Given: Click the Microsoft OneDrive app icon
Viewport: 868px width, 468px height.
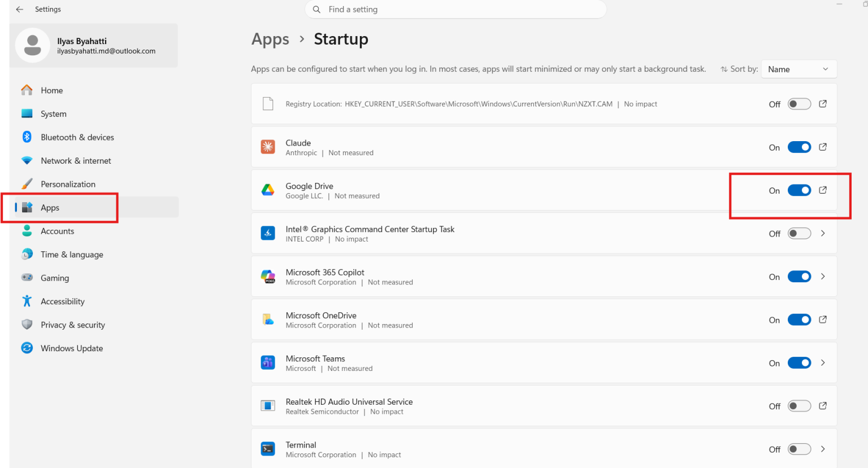Looking at the screenshot, I should pyautogui.click(x=268, y=320).
